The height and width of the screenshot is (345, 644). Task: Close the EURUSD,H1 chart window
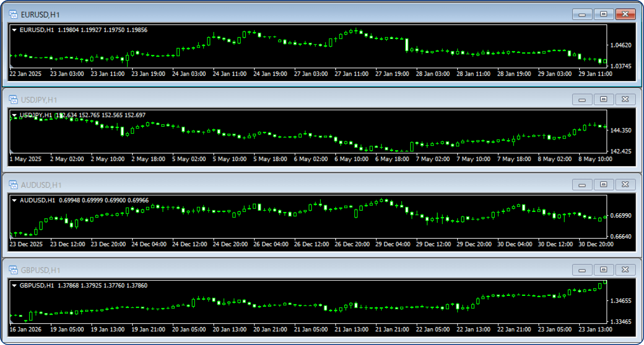click(x=625, y=14)
